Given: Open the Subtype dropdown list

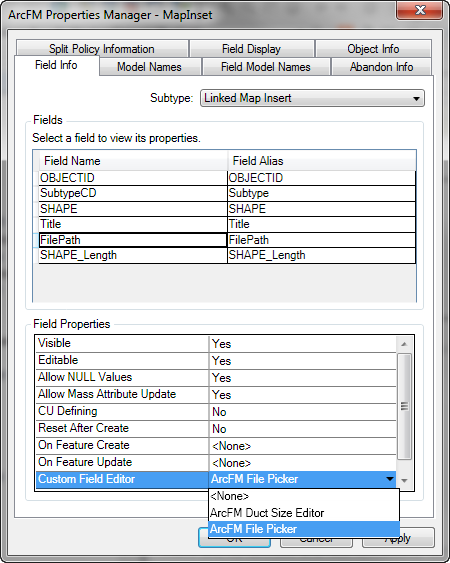Looking at the screenshot, I should [x=312, y=98].
